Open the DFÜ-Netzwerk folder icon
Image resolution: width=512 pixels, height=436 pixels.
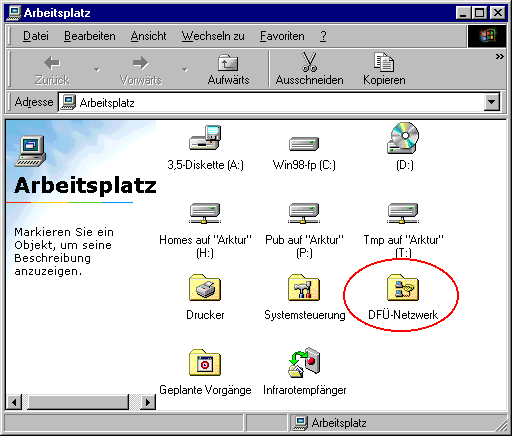pos(403,288)
